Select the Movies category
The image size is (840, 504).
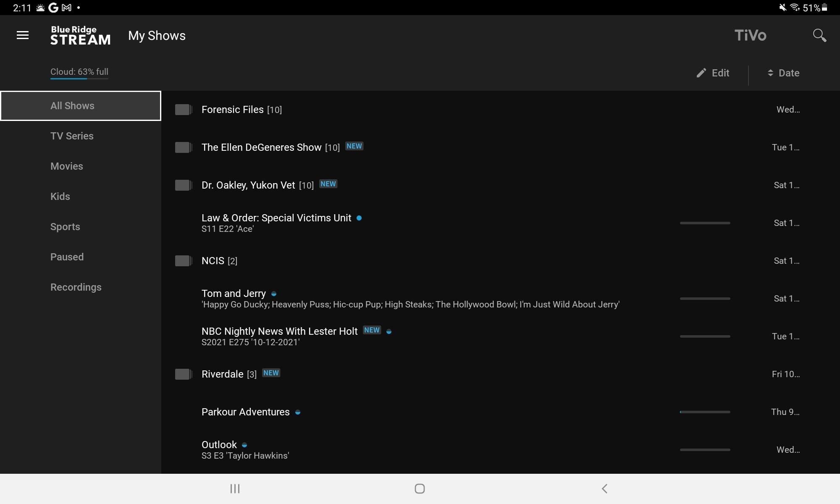(81, 166)
